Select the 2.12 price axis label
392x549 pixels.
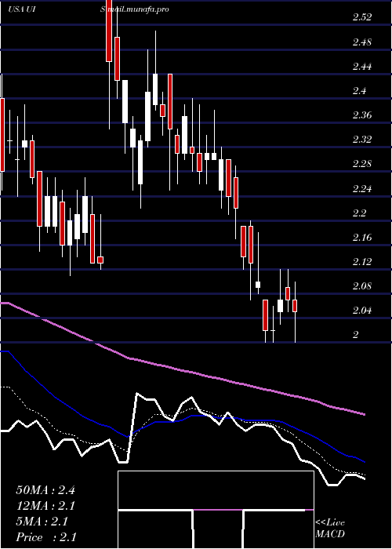(362, 261)
